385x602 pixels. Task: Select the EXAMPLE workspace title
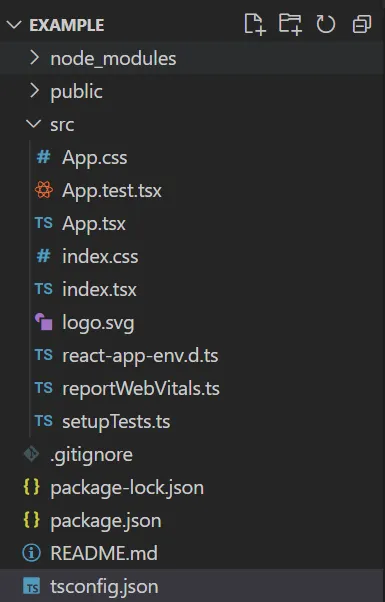67,25
